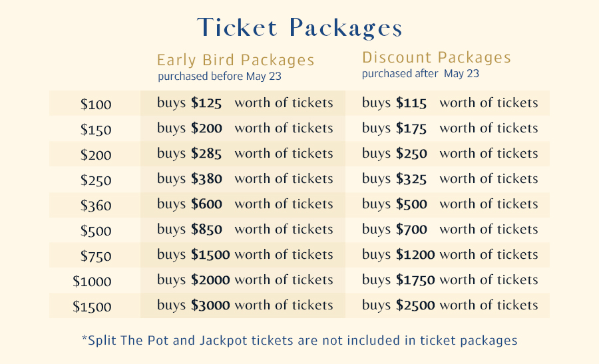
Task: Click the Ticket Packages title
Action: tap(299, 28)
